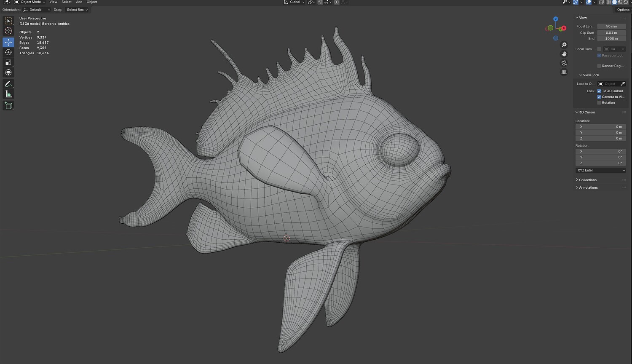Click the red X axis on gizmo
The height and width of the screenshot is (364, 632).
pyautogui.click(x=563, y=29)
